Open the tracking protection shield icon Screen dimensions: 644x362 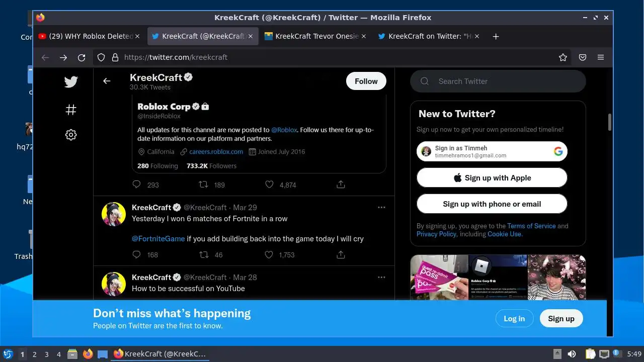click(x=101, y=57)
